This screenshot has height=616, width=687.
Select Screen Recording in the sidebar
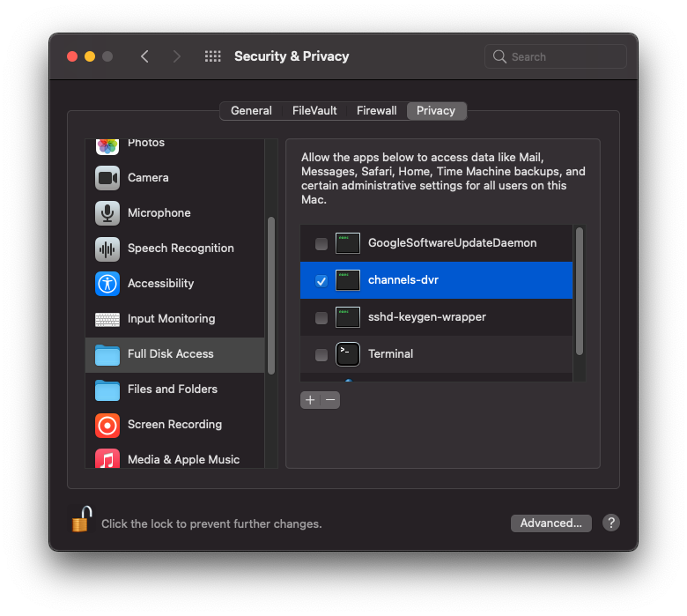(x=174, y=425)
